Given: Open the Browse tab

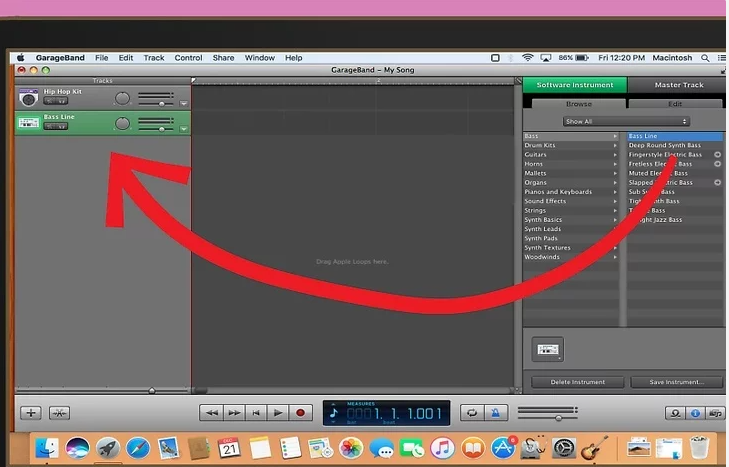Looking at the screenshot, I should pyautogui.click(x=578, y=104).
